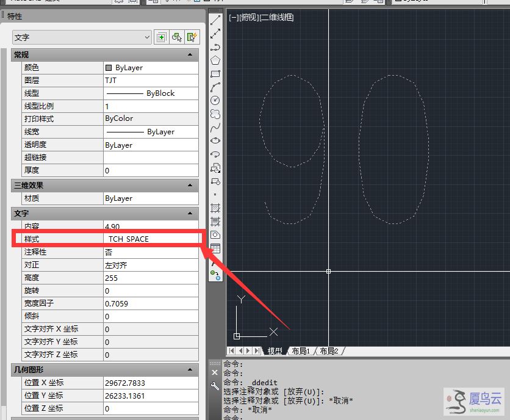The width and height of the screenshot is (510, 420).
Task: Click the 图层 value TJT
Action: [151, 81]
